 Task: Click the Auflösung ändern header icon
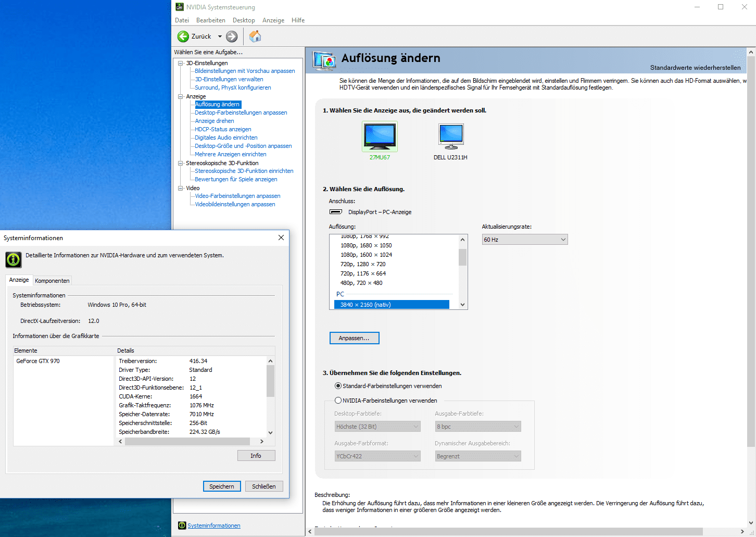pyautogui.click(x=324, y=60)
